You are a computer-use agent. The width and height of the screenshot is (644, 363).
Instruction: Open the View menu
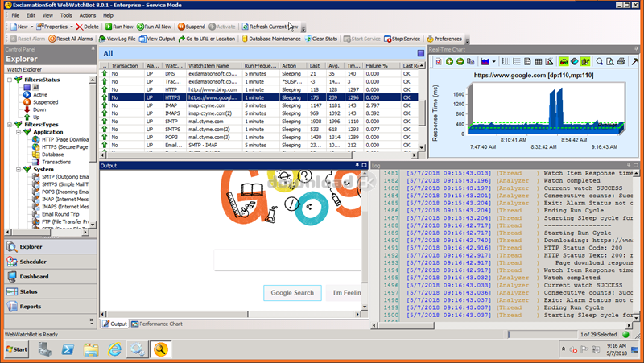(x=47, y=15)
